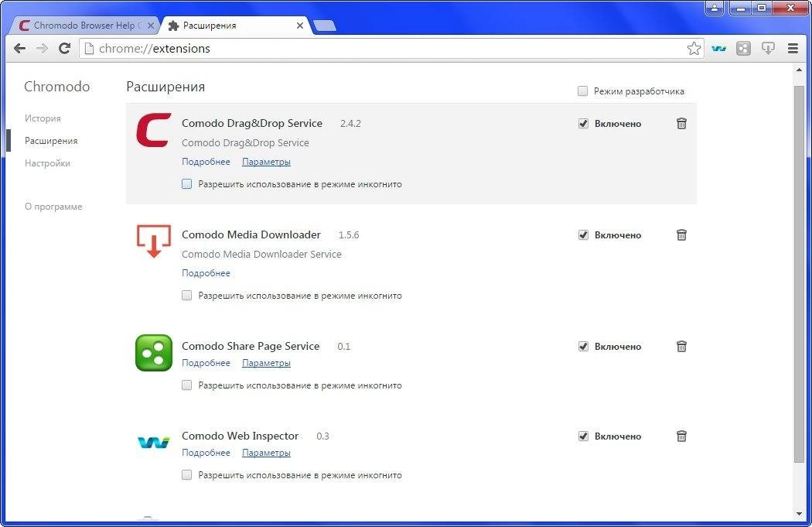Click version number 2.4.2
The height and width of the screenshot is (527, 812).
350,123
